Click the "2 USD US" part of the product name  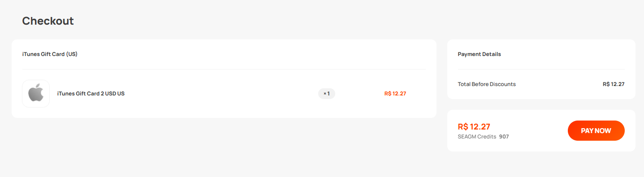coord(112,94)
